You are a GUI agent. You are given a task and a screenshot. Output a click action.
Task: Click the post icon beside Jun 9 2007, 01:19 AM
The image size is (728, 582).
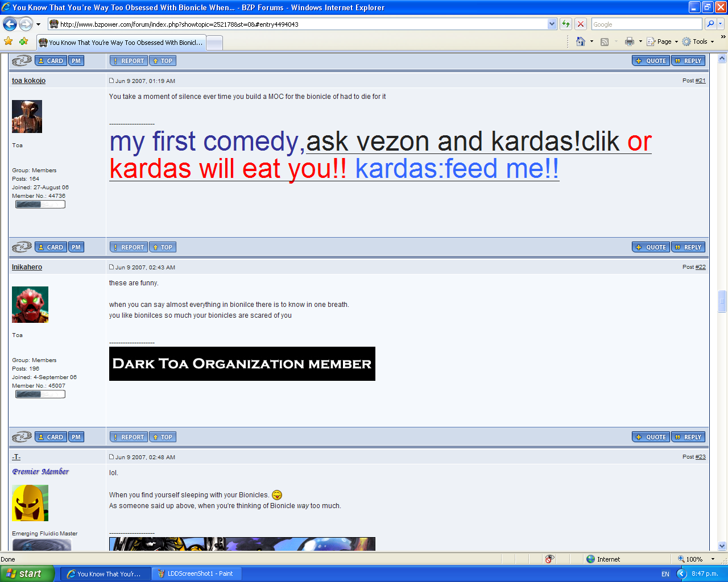111,81
